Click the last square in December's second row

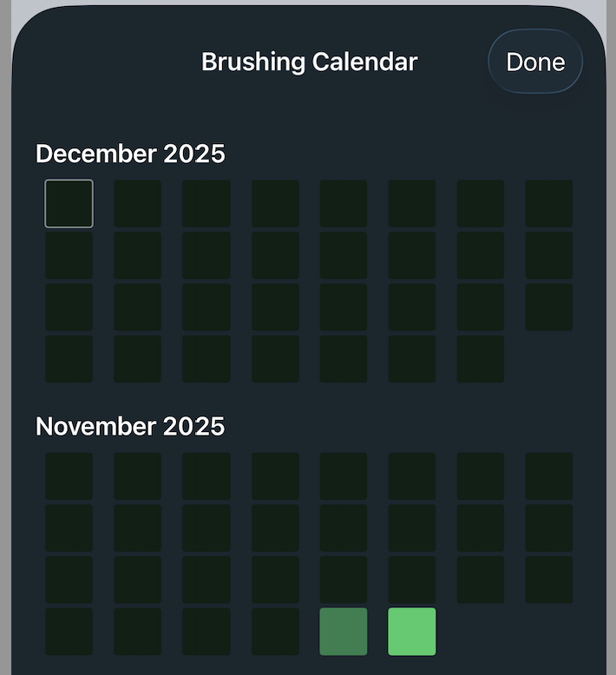[x=548, y=255]
